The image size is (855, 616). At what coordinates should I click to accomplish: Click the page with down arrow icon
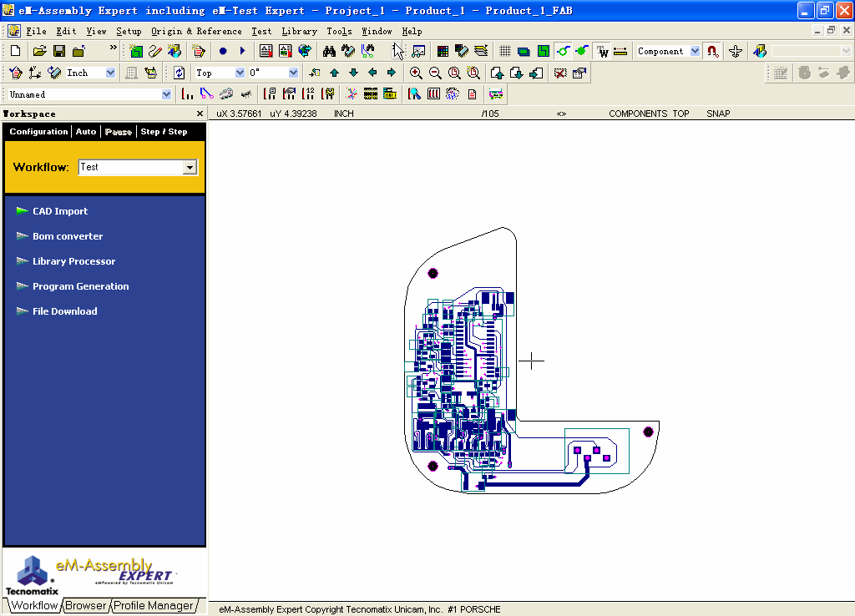point(516,73)
